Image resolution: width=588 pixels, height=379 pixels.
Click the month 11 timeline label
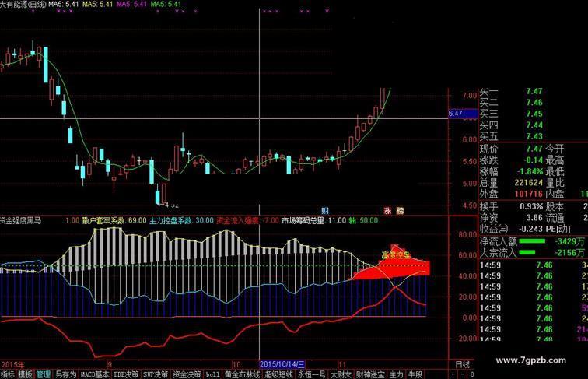click(x=341, y=364)
